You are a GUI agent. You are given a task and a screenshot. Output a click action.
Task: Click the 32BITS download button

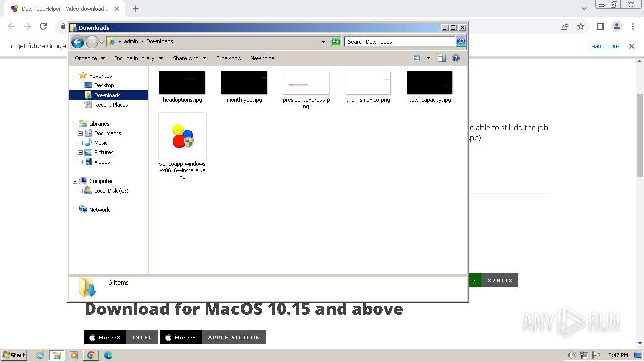coord(500,280)
